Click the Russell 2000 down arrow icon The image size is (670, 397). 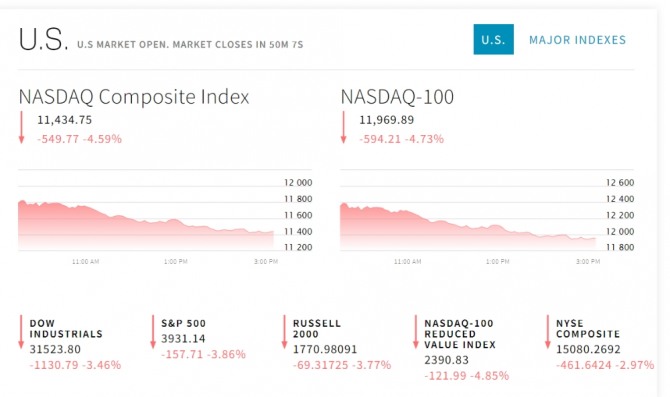pos(284,332)
